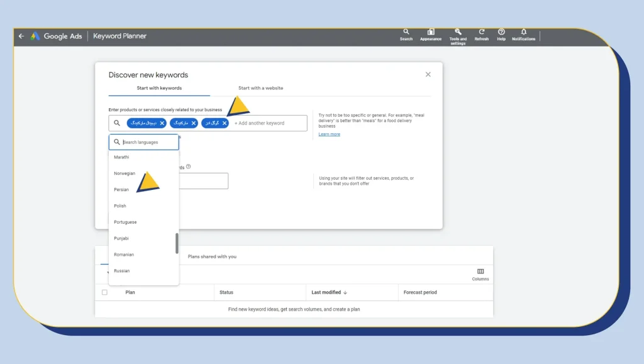Switch to Start with a website tab

point(260,88)
